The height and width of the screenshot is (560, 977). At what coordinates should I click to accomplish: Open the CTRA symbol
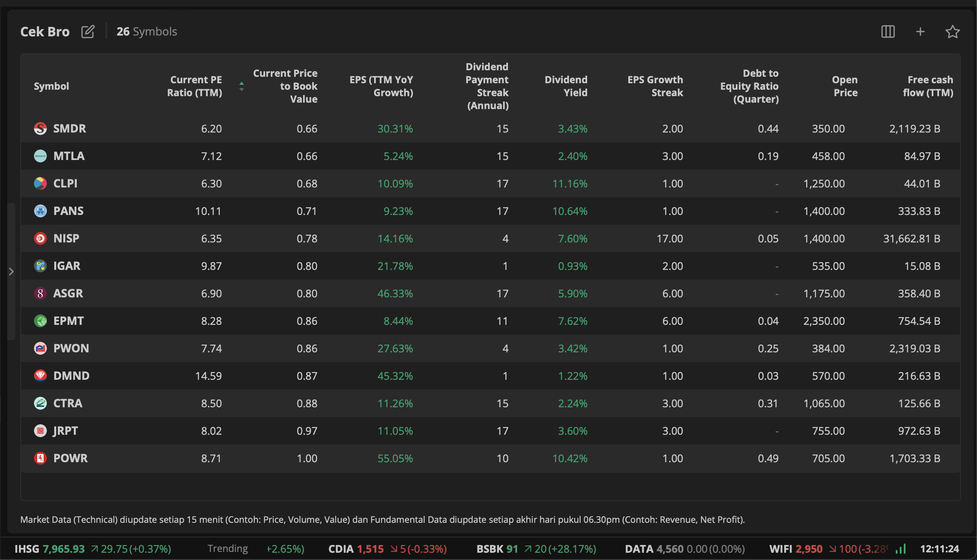coord(67,403)
